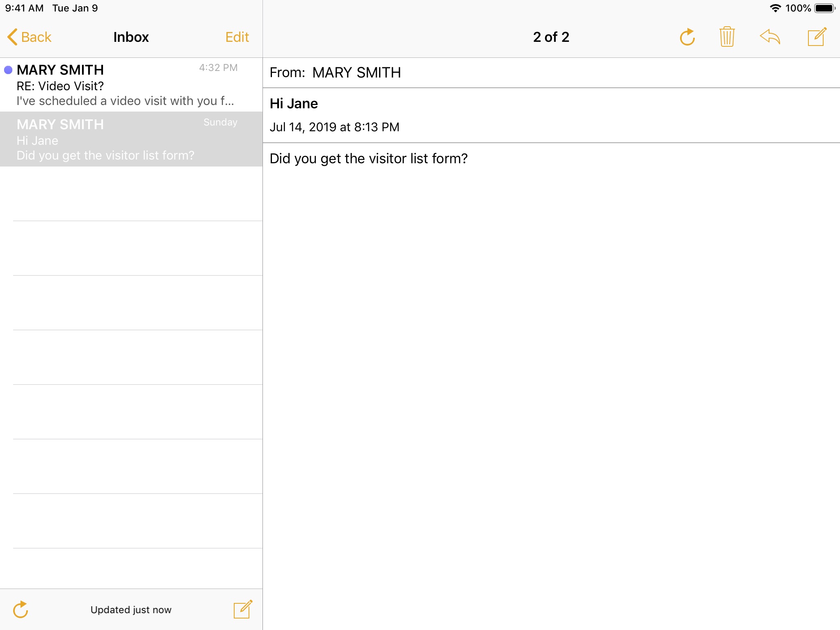This screenshot has height=630, width=840.
Task: Refresh the open message with the toolbar refresh icon
Action: (x=687, y=37)
